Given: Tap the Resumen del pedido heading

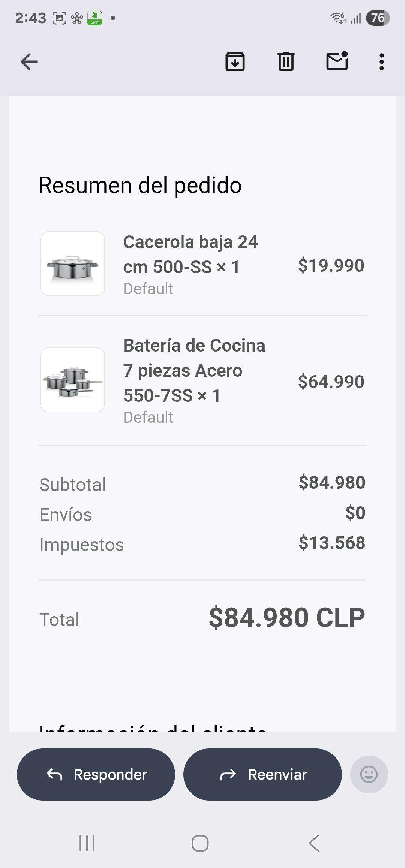Looking at the screenshot, I should point(140,185).
